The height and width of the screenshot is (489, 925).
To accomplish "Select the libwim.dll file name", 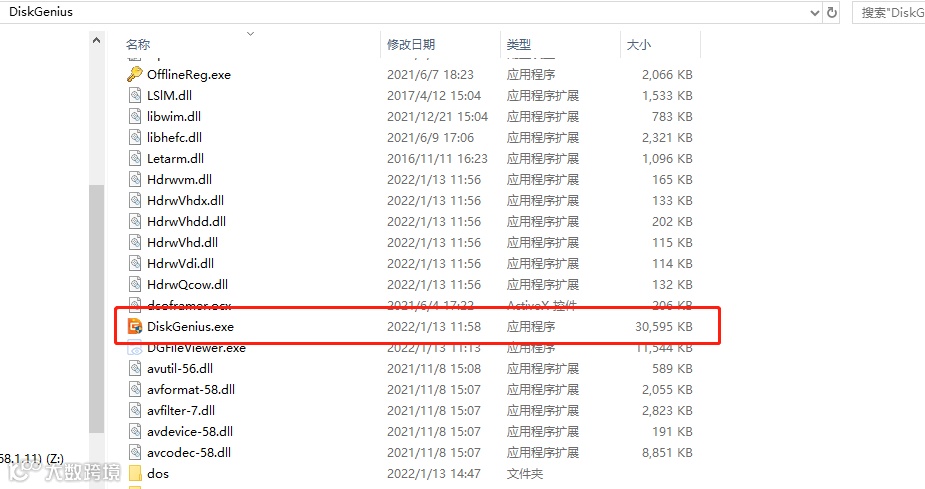I will coord(174,116).
